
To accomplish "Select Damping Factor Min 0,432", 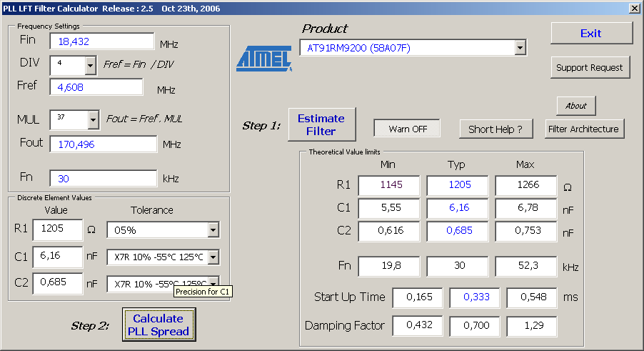I will [418, 326].
